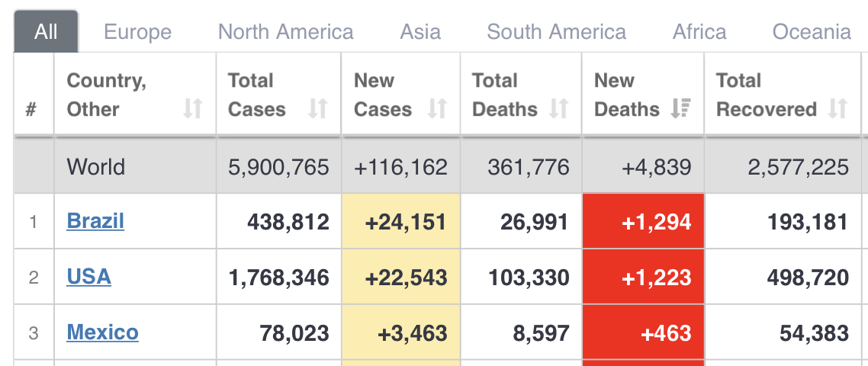The width and height of the screenshot is (868, 366).
Task: Click USA new cases +22,543 cell
Action: [x=400, y=277]
